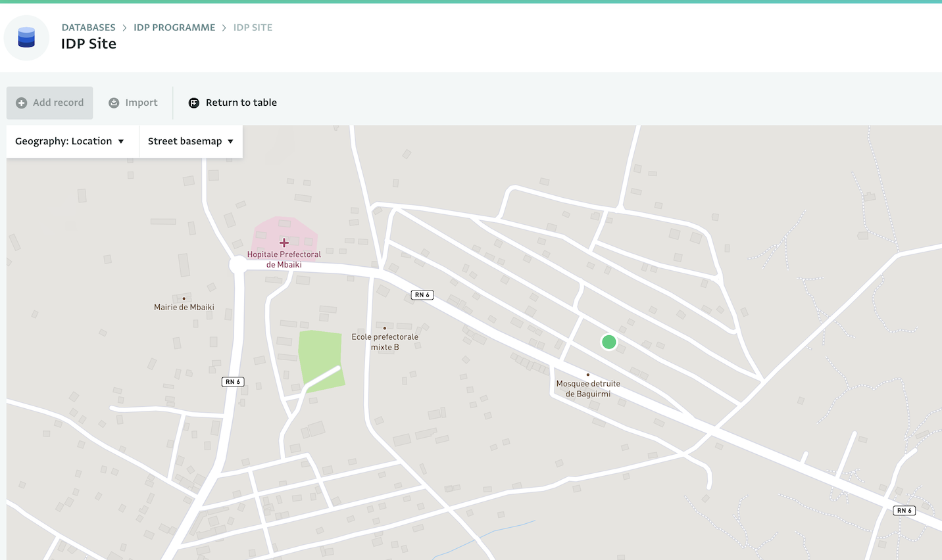Click the RN 6 shield near Ecole prefectorale
Viewport: 942px width, 560px height.
coord(422,295)
